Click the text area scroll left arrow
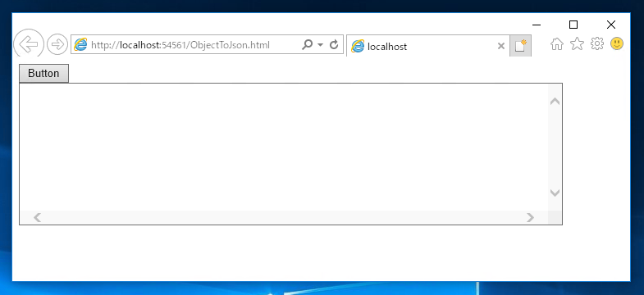 [38, 217]
